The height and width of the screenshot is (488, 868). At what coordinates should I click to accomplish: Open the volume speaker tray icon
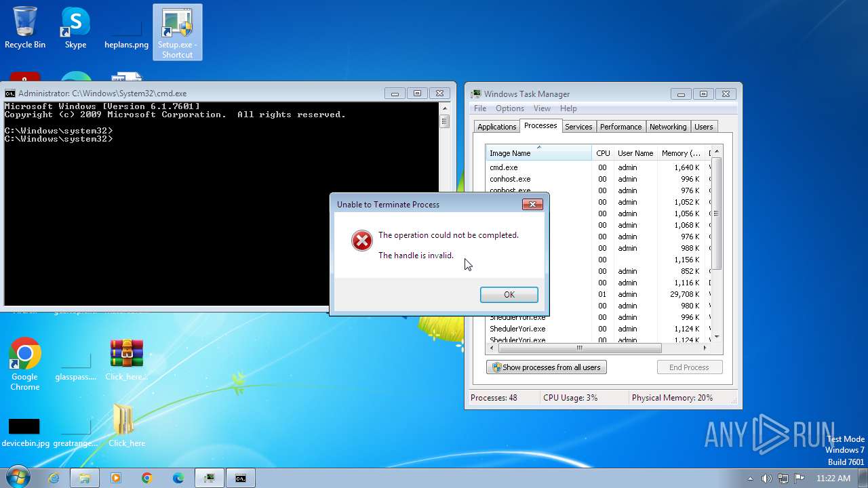click(766, 479)
